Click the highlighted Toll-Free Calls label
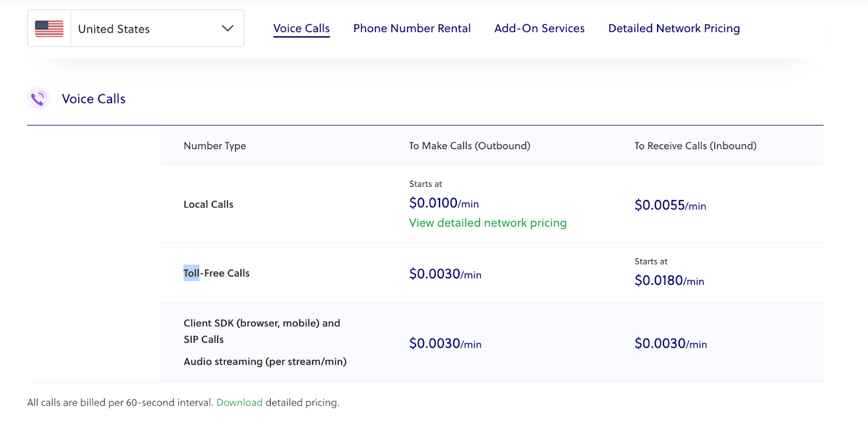This screenshot has width=868, height=446. click(x=216, y=273)
